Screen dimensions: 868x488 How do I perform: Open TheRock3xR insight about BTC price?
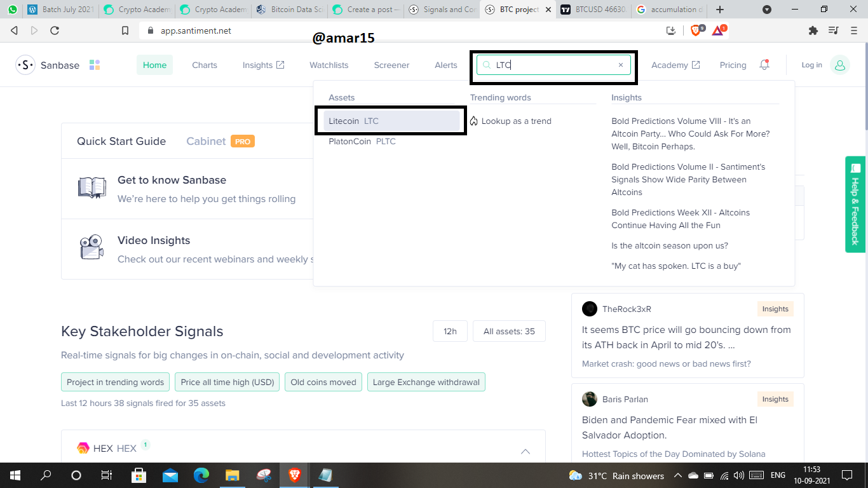tap(686, 337)
